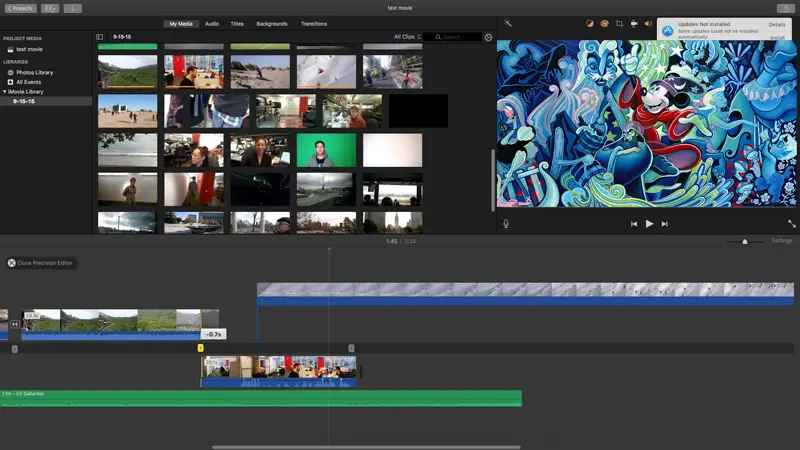Screen dimensions: 800x450
Task: Enter fullscreen playback with arrows icon
Action: pos(791,223)
